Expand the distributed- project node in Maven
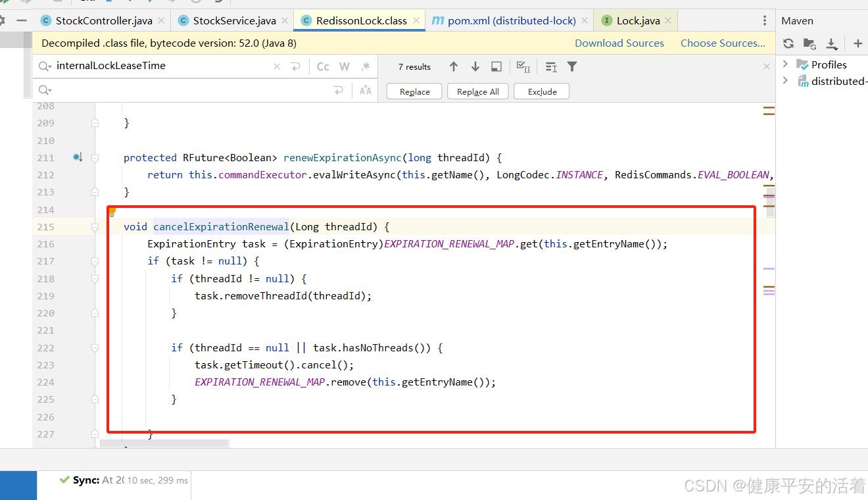Image resolution: width=868 pixels, height=500 pixels. [785, 81]
